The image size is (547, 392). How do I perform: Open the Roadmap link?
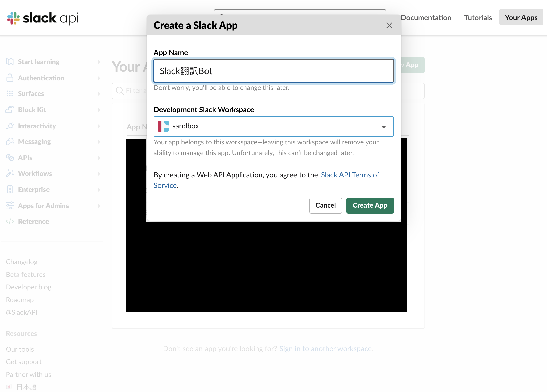(20, 300)
